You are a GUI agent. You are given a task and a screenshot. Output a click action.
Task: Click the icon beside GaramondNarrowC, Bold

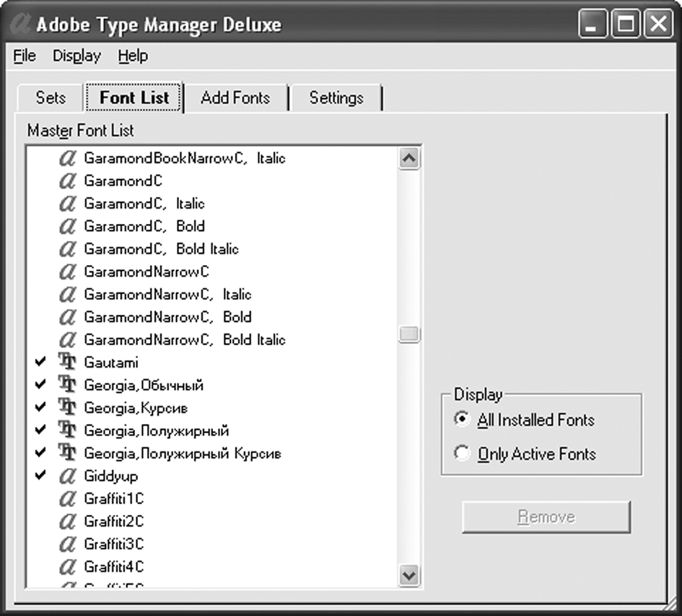tap(67, 317)
